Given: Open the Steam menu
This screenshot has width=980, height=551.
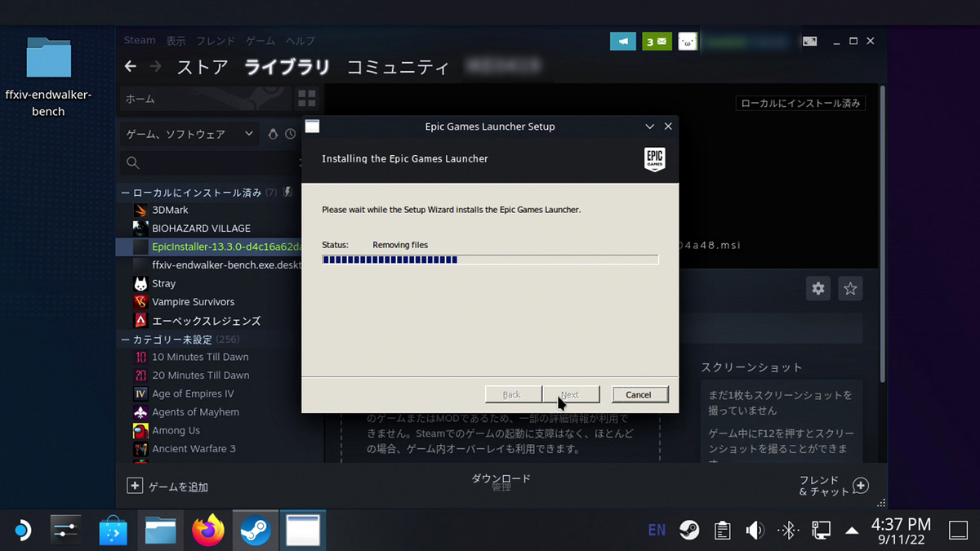Looking at the screenshot, I should coord(140,41).
